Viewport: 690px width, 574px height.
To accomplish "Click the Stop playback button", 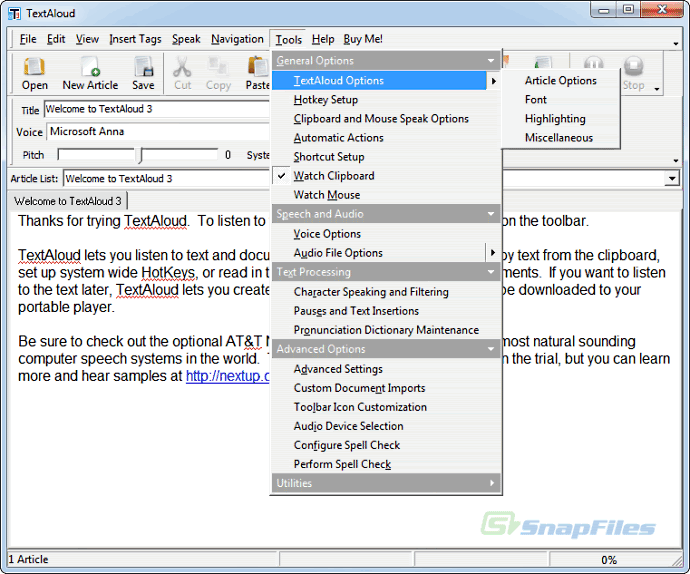I will (633, 74).
